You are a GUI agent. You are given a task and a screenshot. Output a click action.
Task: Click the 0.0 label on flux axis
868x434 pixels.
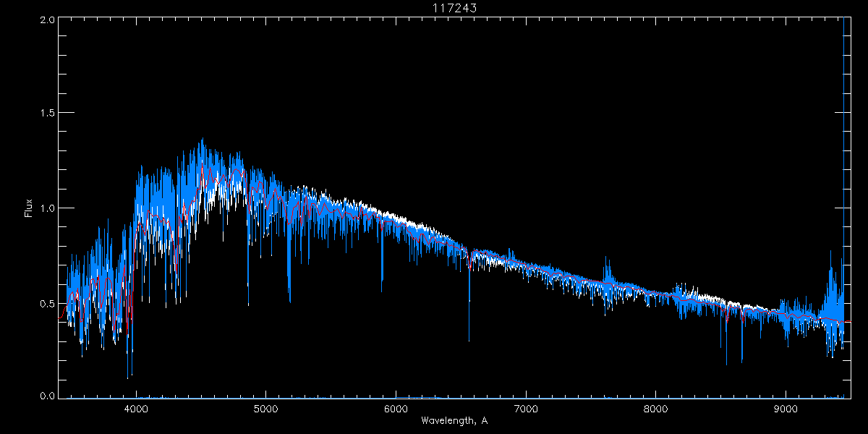point(48,396)
